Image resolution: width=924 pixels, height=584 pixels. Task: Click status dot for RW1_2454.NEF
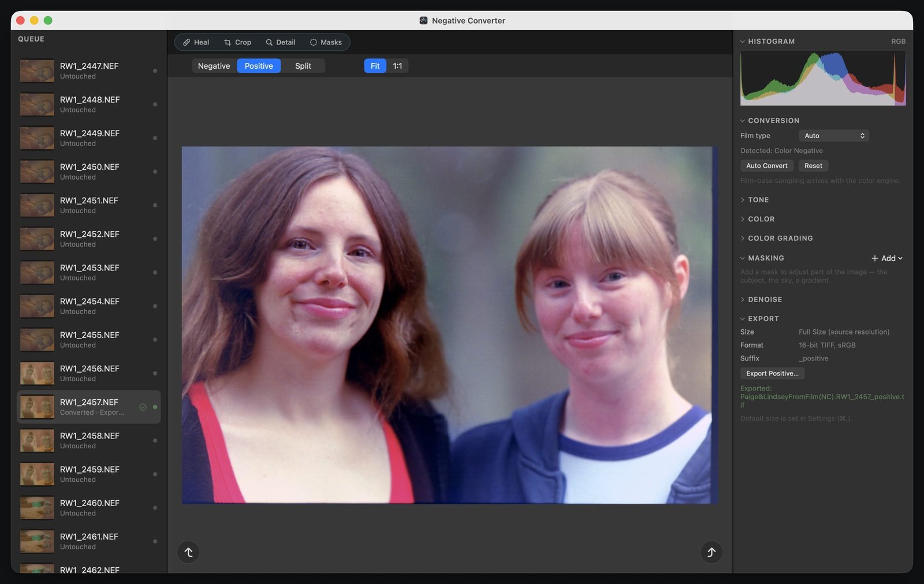coord(155,306)
